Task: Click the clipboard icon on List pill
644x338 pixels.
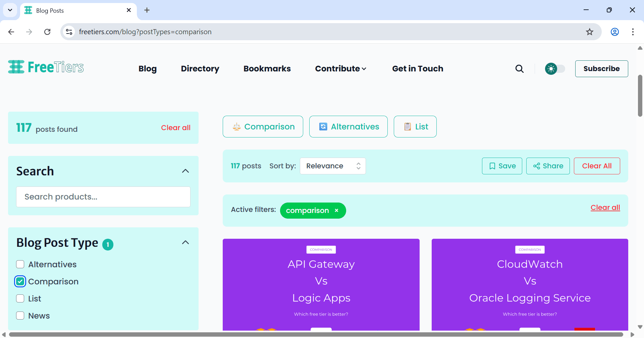Action: coord(408,127)
